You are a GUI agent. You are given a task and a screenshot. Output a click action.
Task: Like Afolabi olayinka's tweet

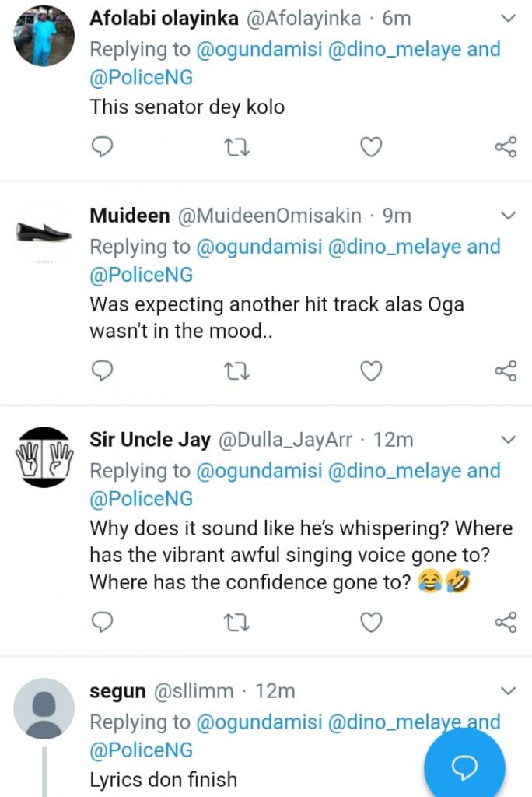372,146
